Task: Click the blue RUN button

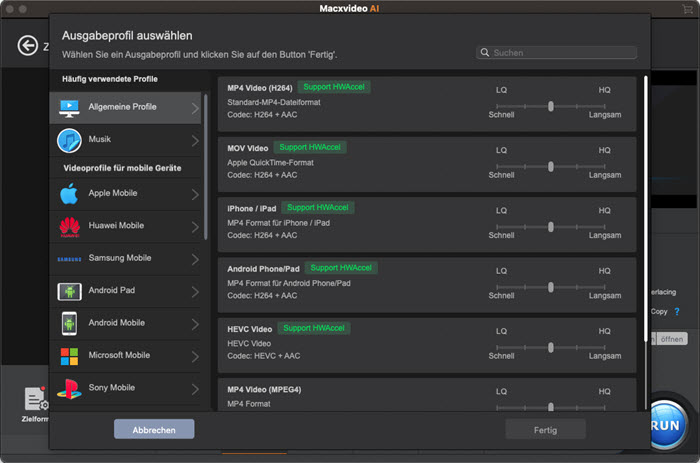Action: coord(666,425)
